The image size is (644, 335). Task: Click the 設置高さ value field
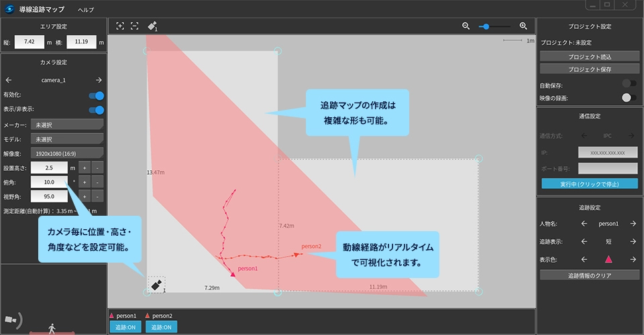(49, 167)
